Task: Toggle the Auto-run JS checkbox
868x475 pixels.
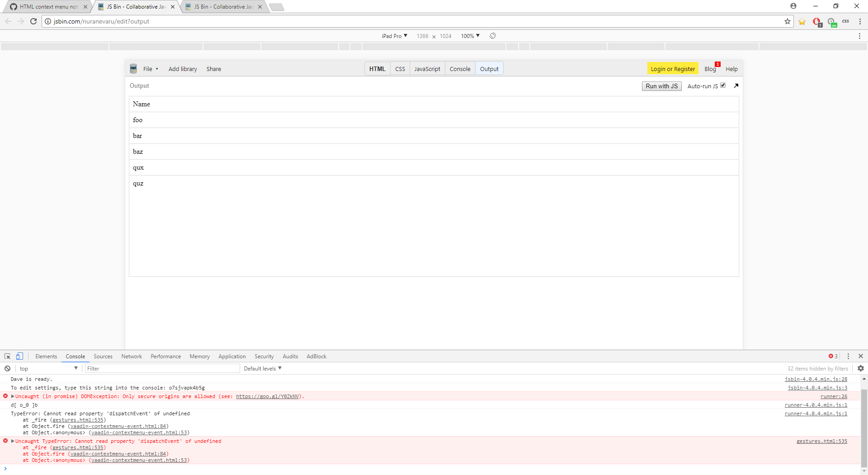Action: click(x=723, y=85)
